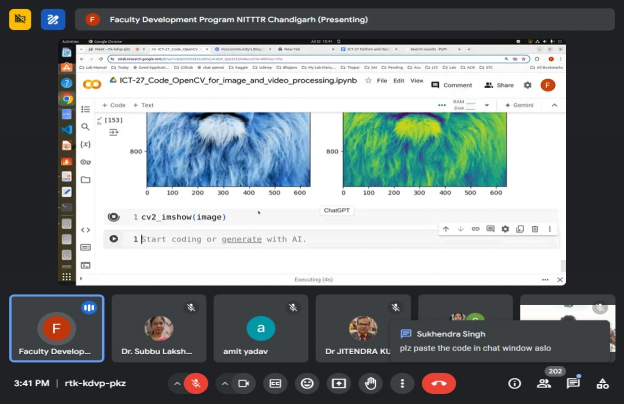624x405 pixels.
Task: Open the Meet chat panel
Action: tap(573, 384)
